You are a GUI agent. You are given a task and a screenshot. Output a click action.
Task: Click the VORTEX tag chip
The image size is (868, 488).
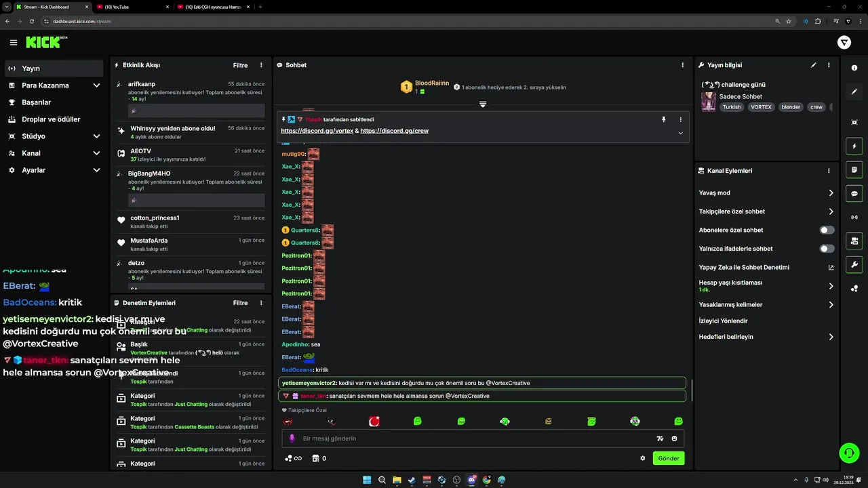761,107
